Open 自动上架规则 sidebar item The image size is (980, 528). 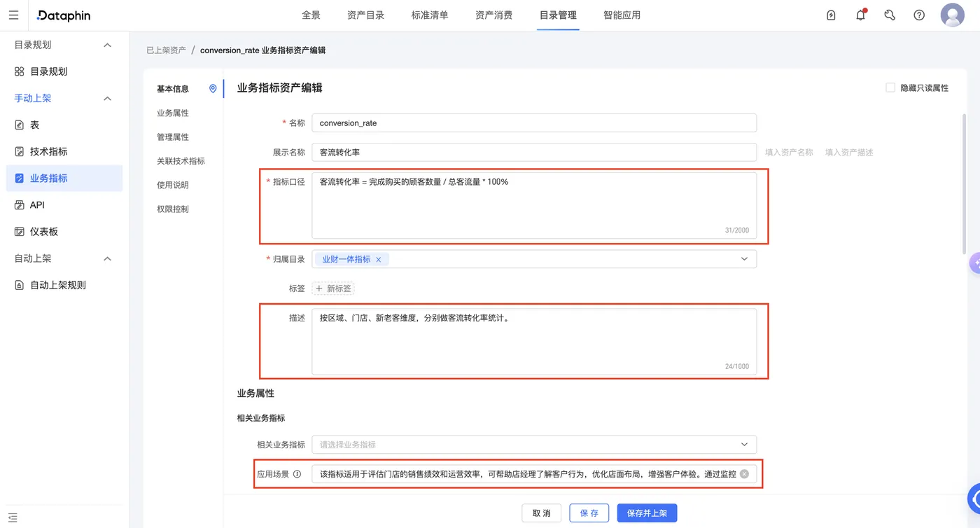tap(64, 285)
